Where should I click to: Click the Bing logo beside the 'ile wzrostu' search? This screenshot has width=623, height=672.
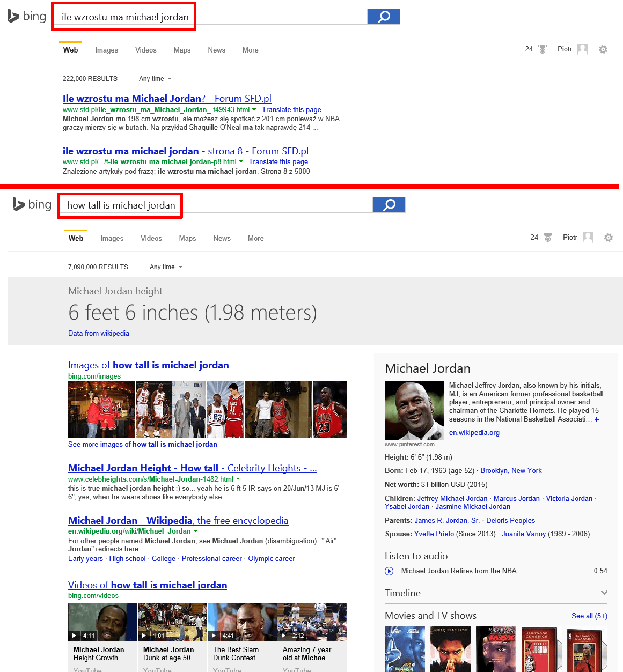(27, 17)
